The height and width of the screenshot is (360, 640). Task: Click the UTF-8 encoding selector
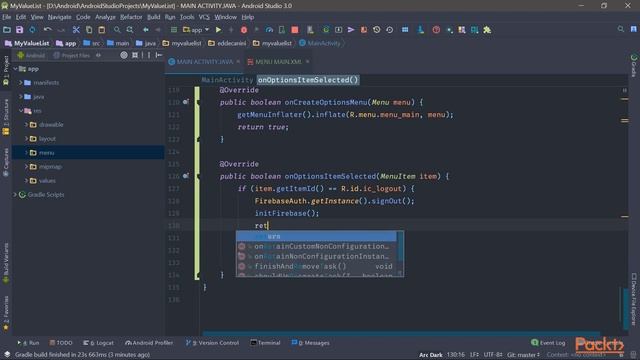click(493, 355)
